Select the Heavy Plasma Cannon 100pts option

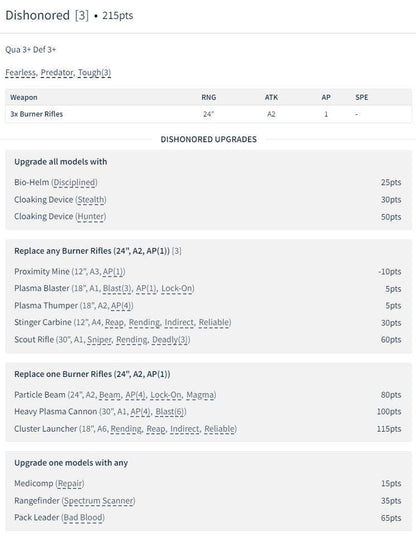click(x=208, y=412)
